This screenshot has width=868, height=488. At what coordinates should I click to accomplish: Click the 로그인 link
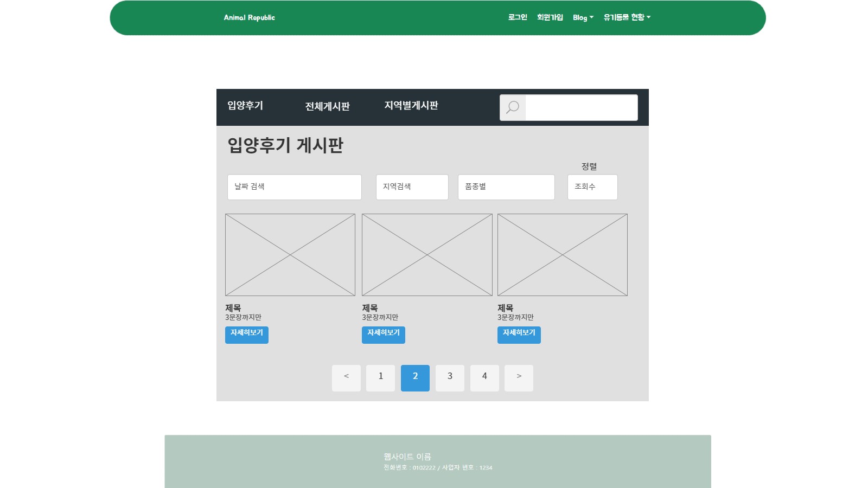518,17
